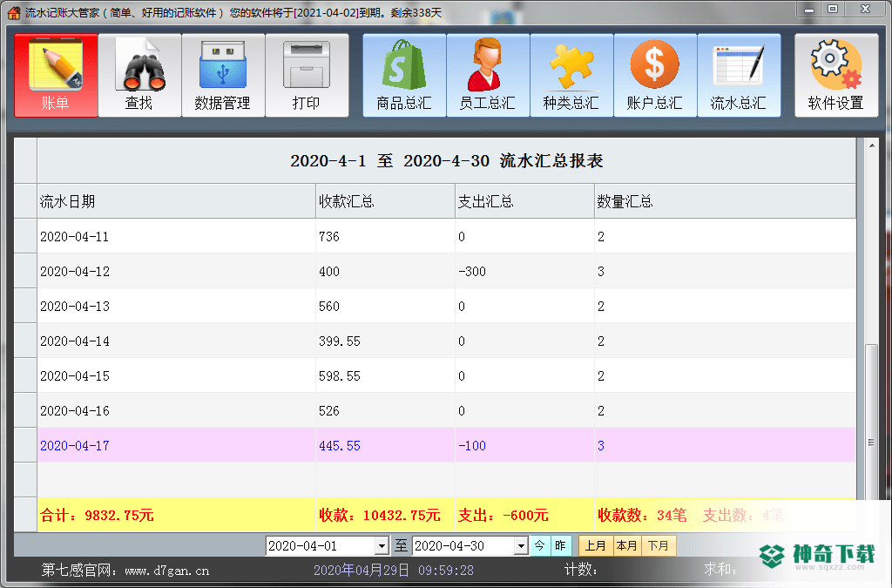This screenshot has height=588, width=892.
Task: Select the 2020-04-14 date cell
Action: [x=176, y=341]
